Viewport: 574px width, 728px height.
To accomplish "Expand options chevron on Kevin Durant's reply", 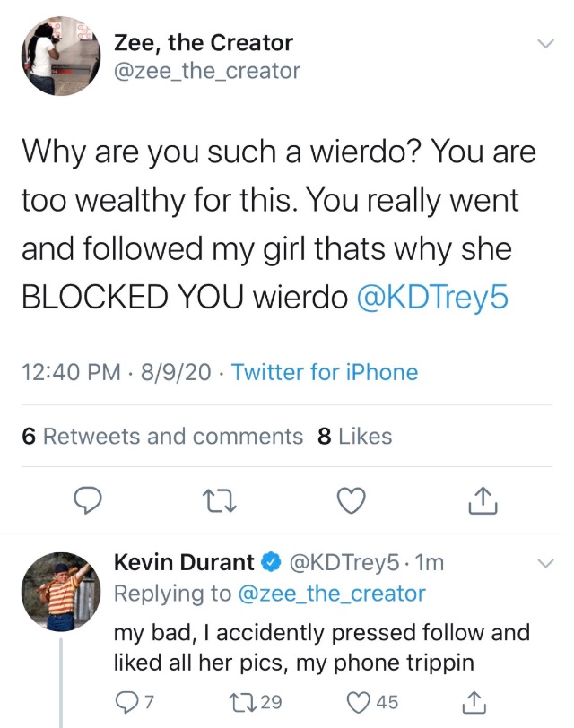I will [x=545, y=564].
